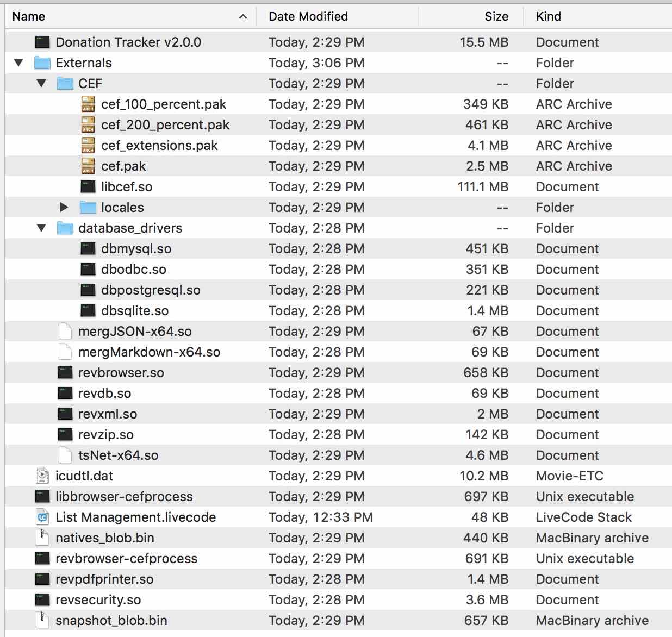Image resolution: width=672 pixels, height=637 pixels.
Task: Sort files by Kind column header
Action: (x=548, y=16)
